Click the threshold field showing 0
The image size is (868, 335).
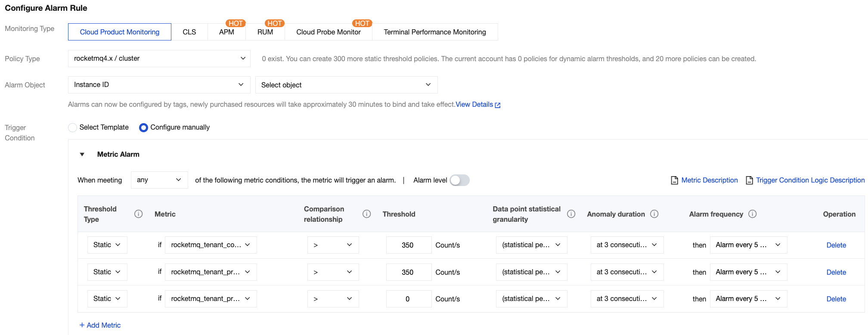click(408, 299)
